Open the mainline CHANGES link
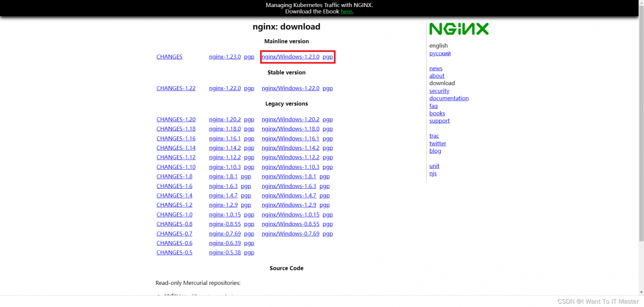 pyautogui.click(x=170, y=57)
